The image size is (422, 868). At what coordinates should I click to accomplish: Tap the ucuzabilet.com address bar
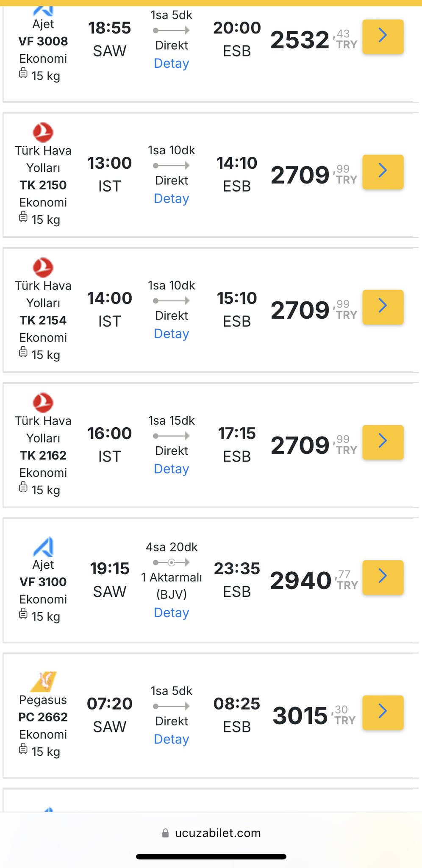tap(211, 833)
